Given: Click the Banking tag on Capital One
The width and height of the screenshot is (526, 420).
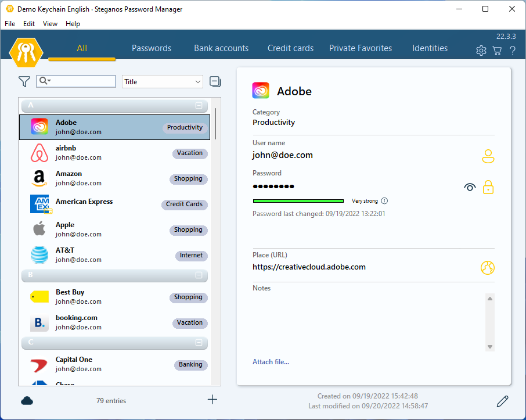Looking at the screenshot, I should (x=190, y=364).
